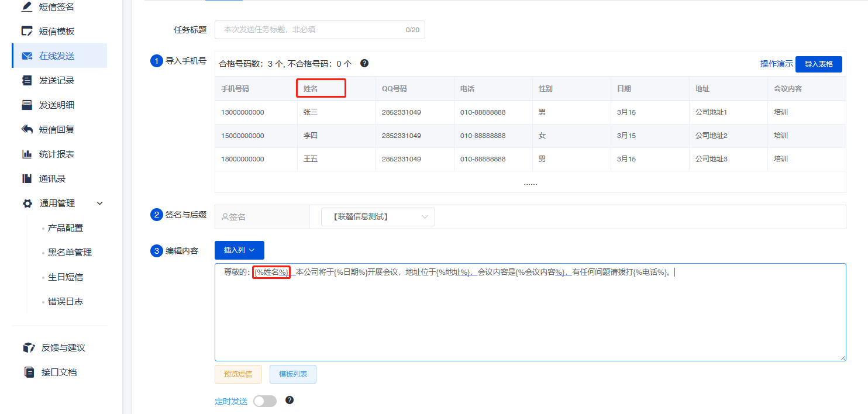The image size is (868, 414).
Task: Open 接口文档 link
Action: [59, 372]
